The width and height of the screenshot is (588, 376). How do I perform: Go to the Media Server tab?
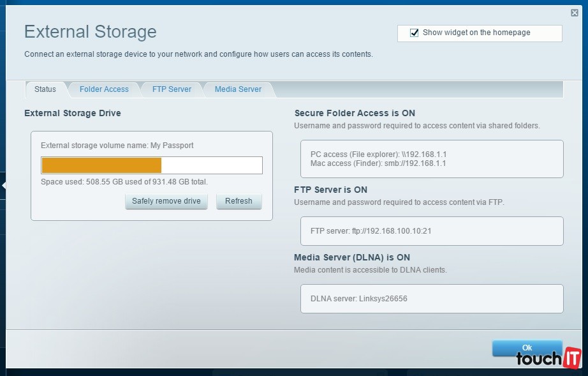tap(238, 89)
